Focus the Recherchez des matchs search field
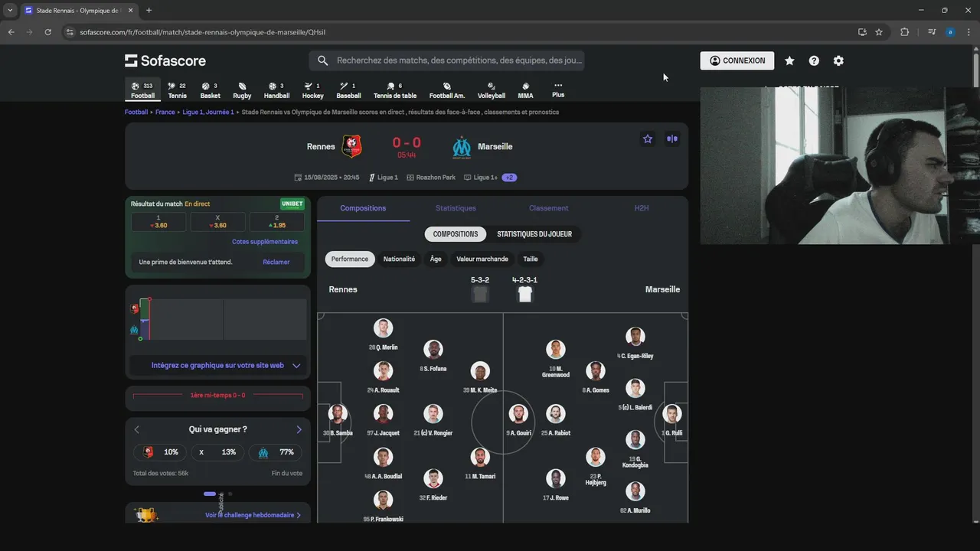The image size is (980, 551). 447,60
